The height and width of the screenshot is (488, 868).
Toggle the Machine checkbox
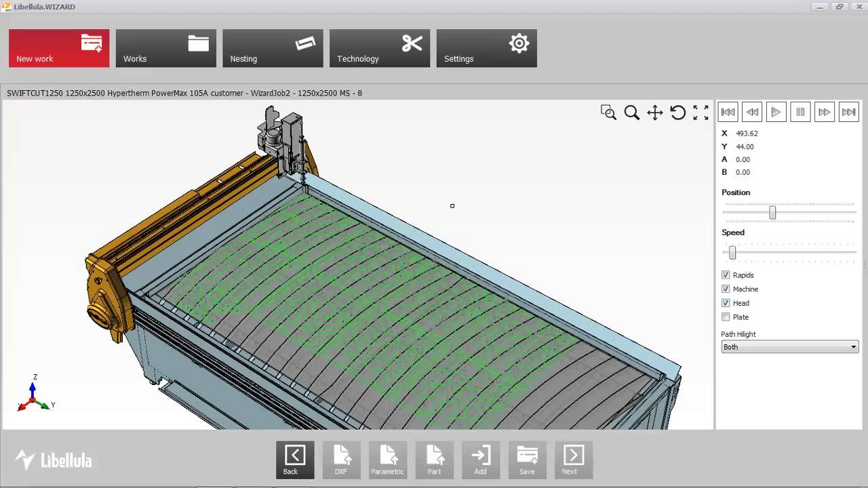(x=726, y=289)
